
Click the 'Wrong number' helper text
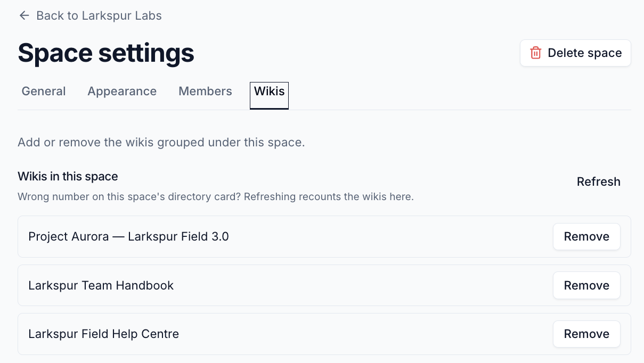[x=216, y=197]
